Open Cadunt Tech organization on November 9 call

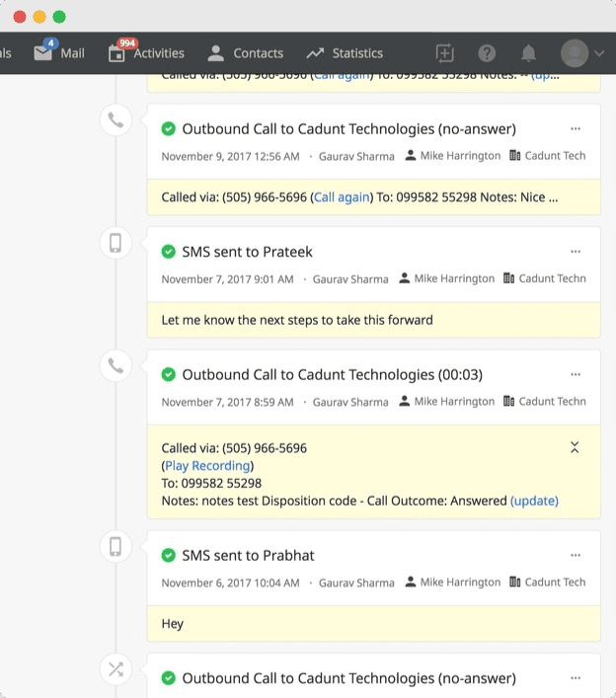548,156
